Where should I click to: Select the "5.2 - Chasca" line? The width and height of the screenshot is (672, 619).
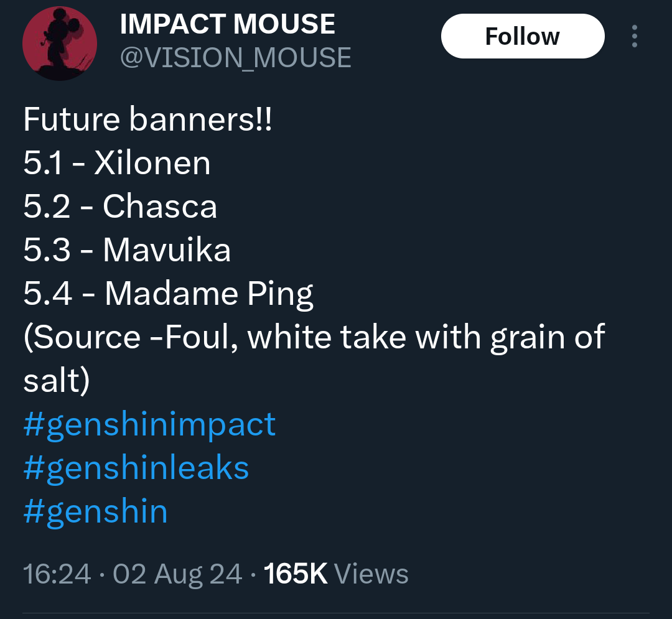[x=120, y=207]
